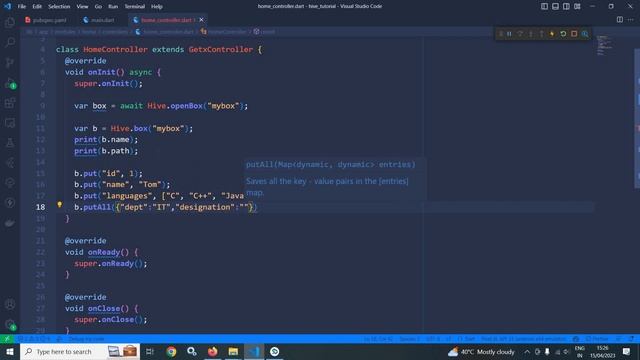Image resolution: width=640 pixels, height=360 pixels.
Task: Open Google Chrome from the taskbar
Action: 171,351
